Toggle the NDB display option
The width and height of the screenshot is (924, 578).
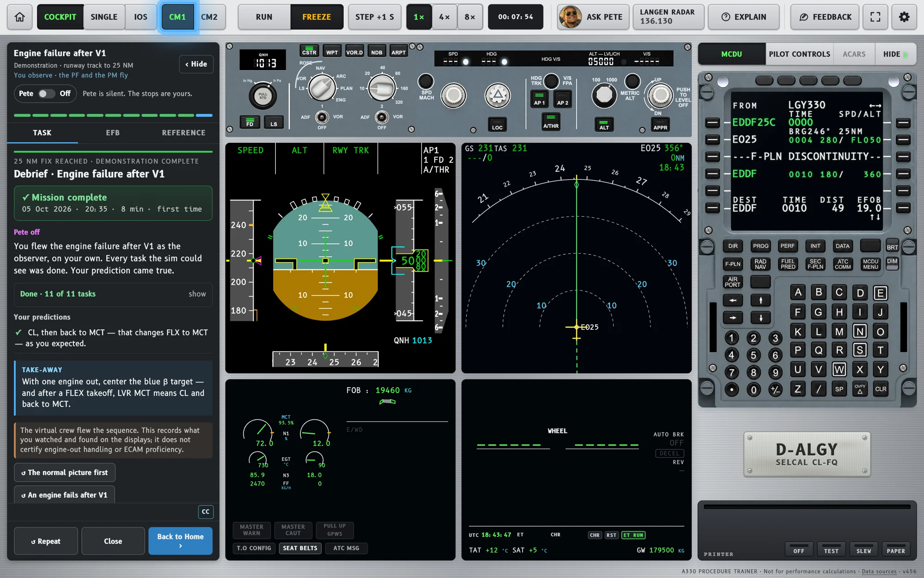coord(377,51)
